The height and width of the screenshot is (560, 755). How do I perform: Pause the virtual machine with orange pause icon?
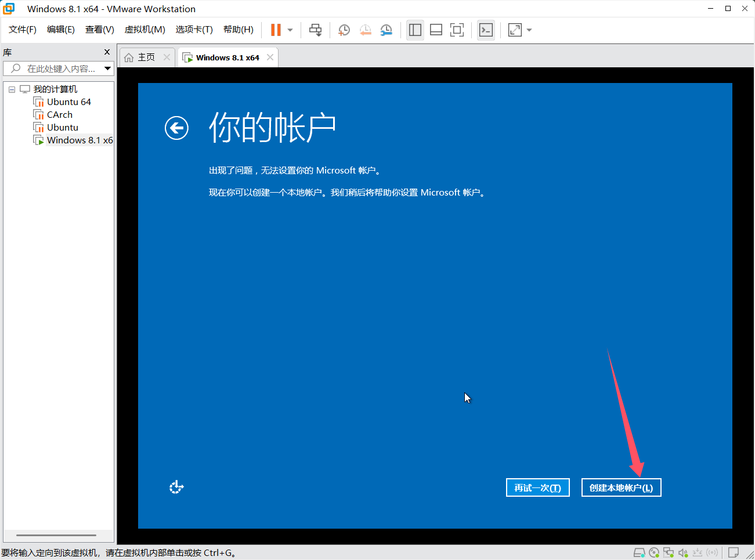(276, 30)
